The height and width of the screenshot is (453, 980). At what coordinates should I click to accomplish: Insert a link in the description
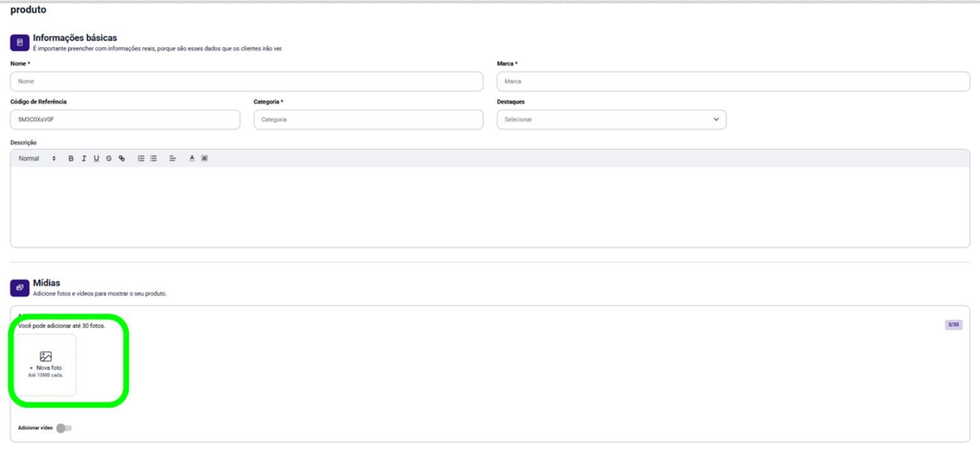[x=122, y=158]
